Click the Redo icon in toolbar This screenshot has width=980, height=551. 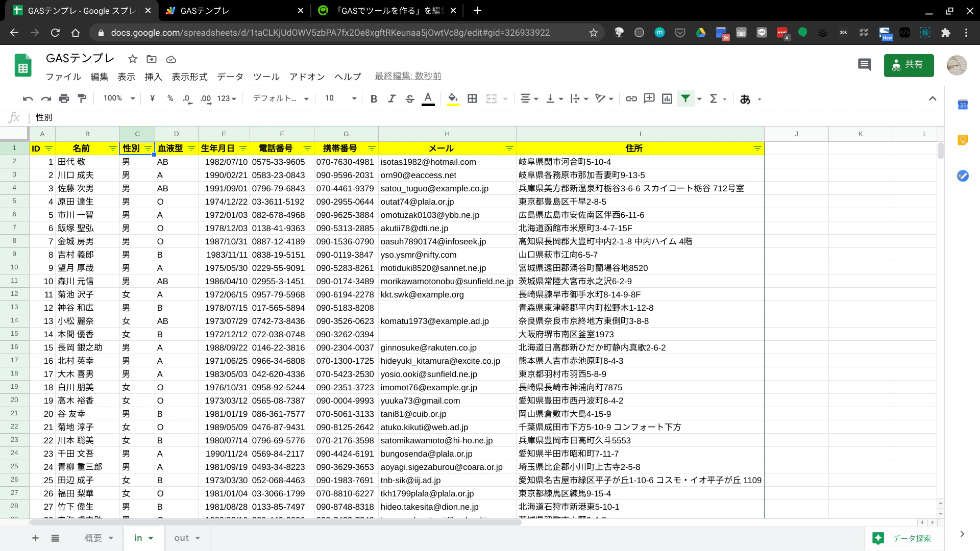(x=46, y=99)
